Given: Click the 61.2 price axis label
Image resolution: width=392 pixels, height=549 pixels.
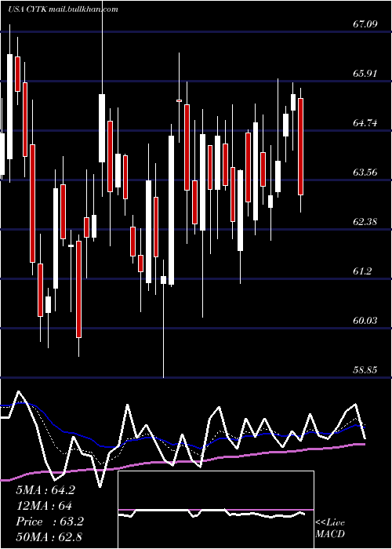Looking at the screenshot, I should pos(362,271).
